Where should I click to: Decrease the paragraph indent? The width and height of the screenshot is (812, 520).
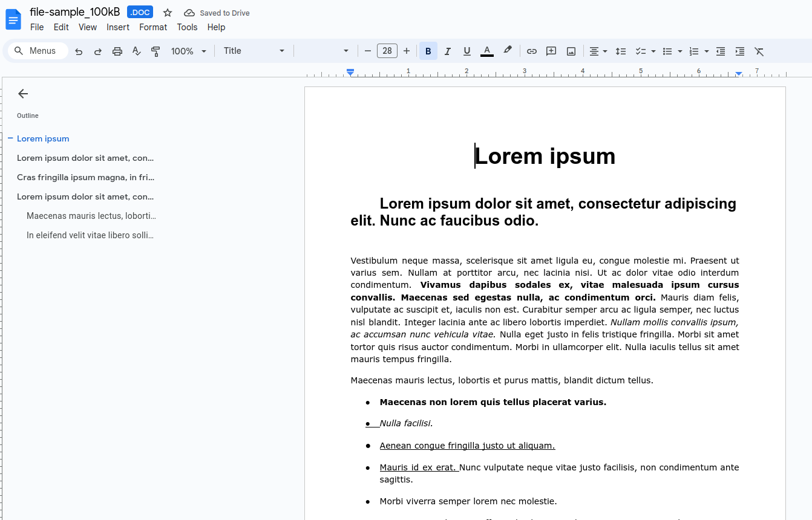(x=721, y=51)
